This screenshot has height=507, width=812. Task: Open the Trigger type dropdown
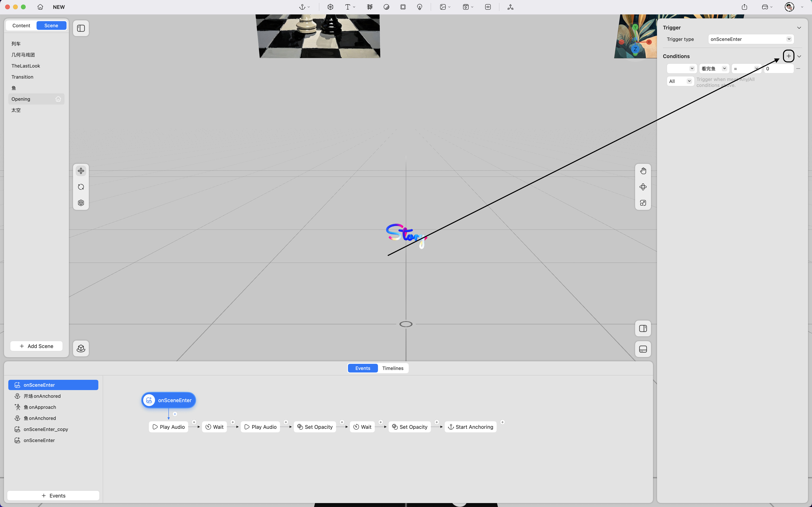point(751,39)
